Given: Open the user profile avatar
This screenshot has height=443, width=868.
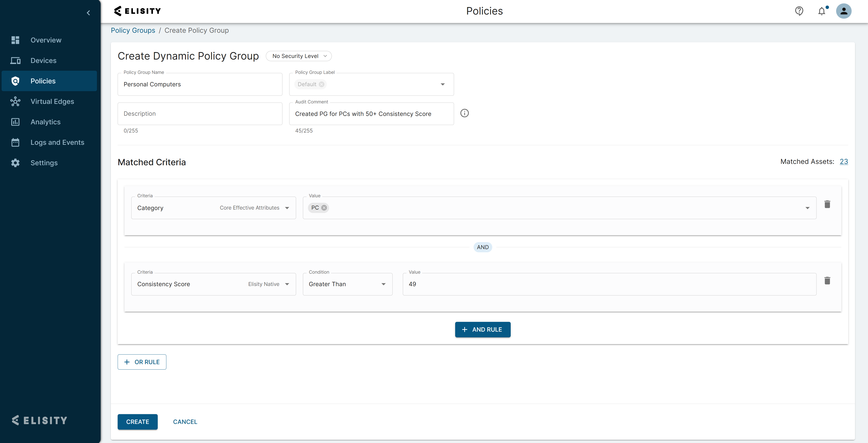Looking at the screenshot, I should (843, 11).
